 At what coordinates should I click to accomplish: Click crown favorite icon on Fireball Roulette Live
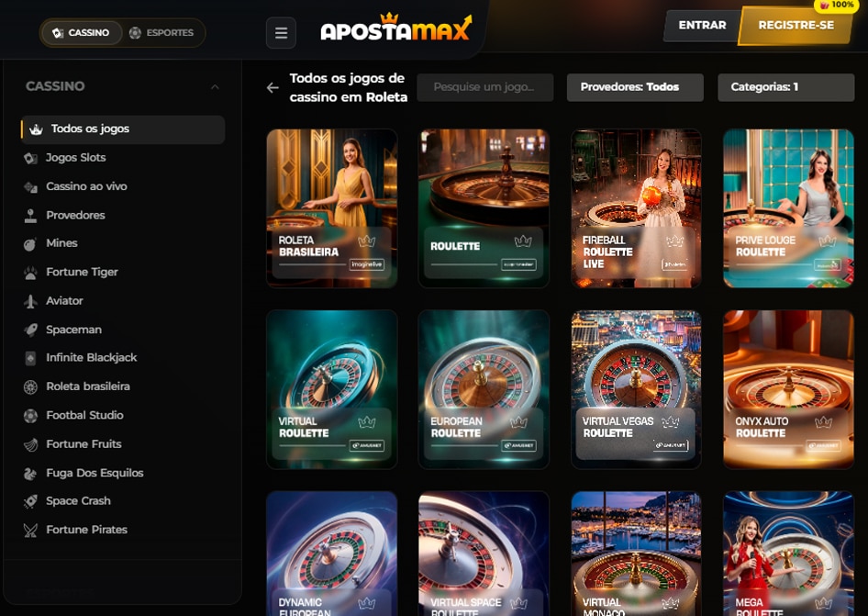[674, 241]
